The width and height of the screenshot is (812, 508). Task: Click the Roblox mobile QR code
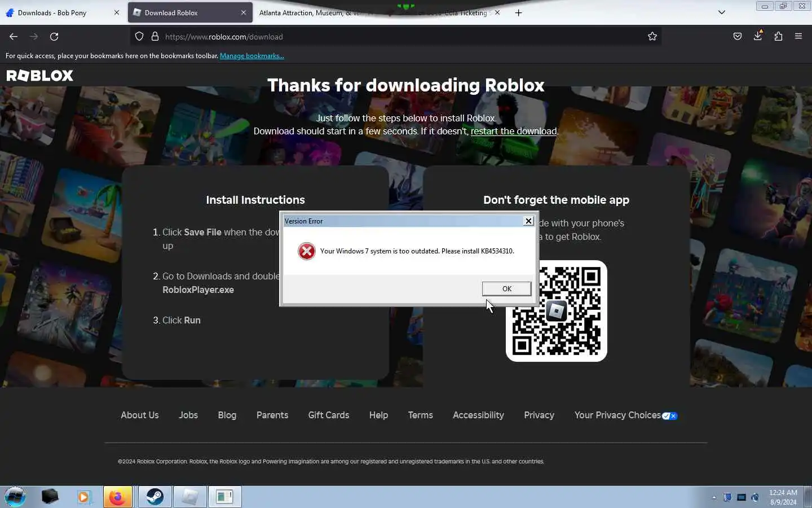click(x=557, y=311)
